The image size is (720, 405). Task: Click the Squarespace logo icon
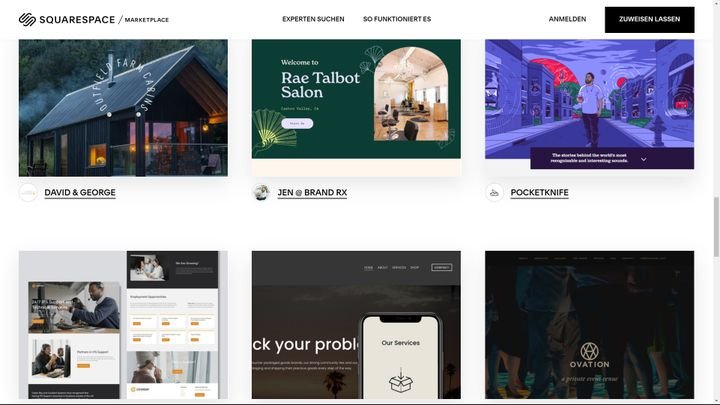tap(27, 19)
